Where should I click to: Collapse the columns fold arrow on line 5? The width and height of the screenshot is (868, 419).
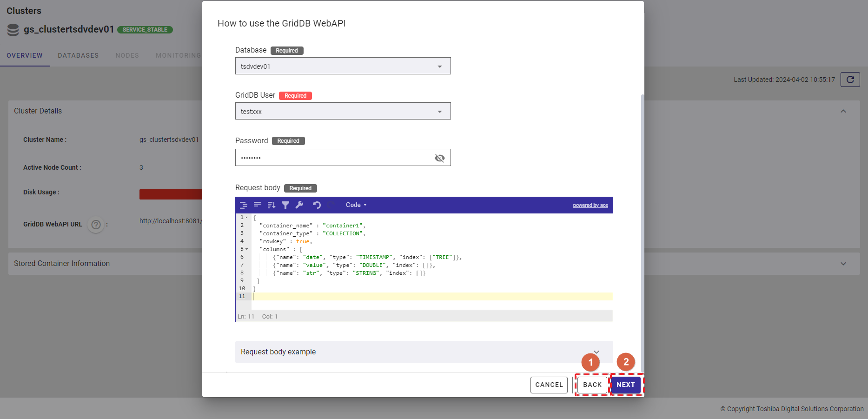click(x=247, y=249)
